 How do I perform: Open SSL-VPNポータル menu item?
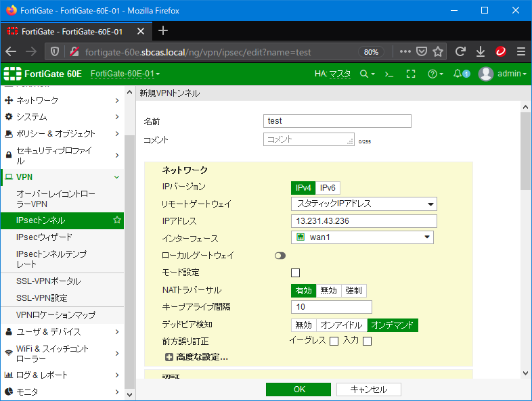(62, 281)
